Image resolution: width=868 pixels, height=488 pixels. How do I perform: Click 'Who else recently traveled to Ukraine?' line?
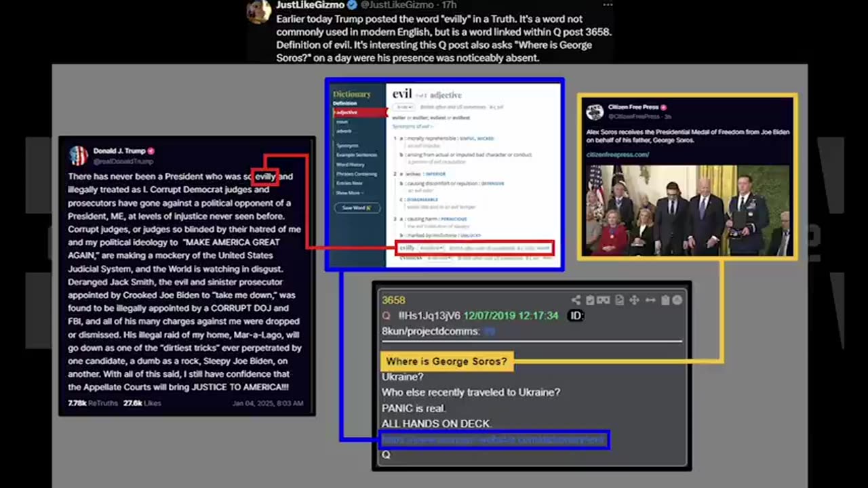click(471, 392)
